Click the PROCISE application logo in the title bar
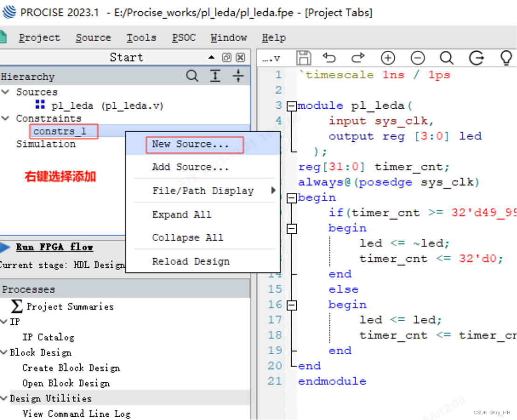 click(9, 12)
